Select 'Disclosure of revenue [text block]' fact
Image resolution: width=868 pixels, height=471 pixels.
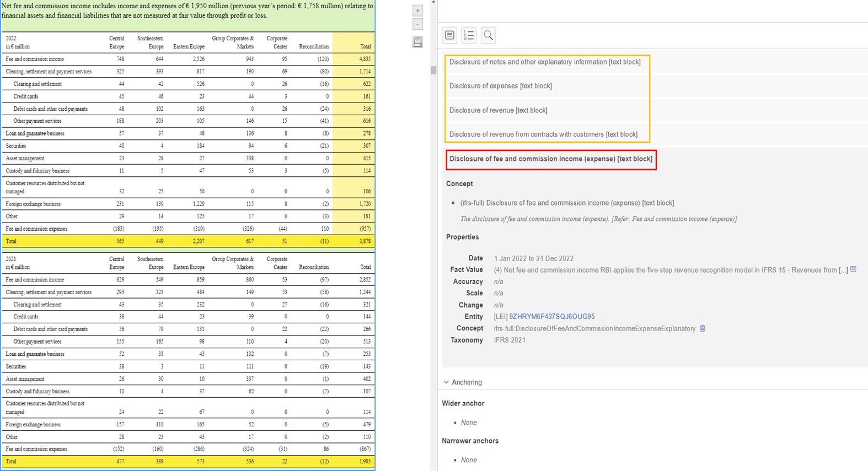click(498, 110)
